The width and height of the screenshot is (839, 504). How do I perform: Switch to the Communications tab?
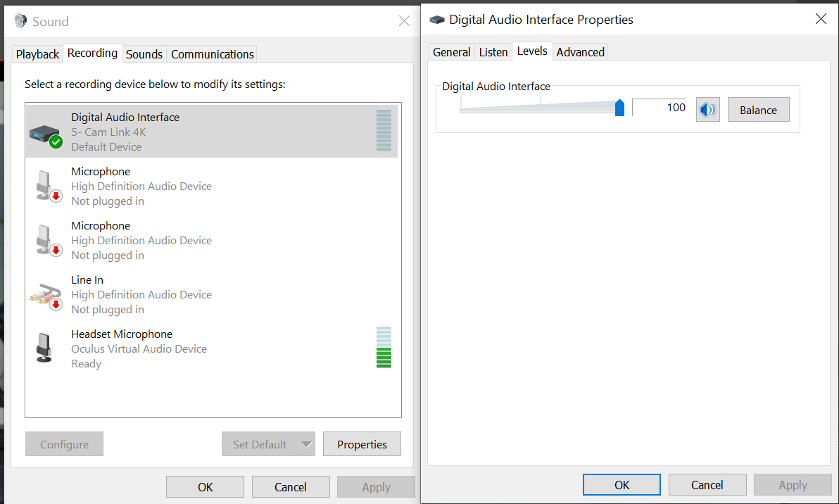(212, 54)
